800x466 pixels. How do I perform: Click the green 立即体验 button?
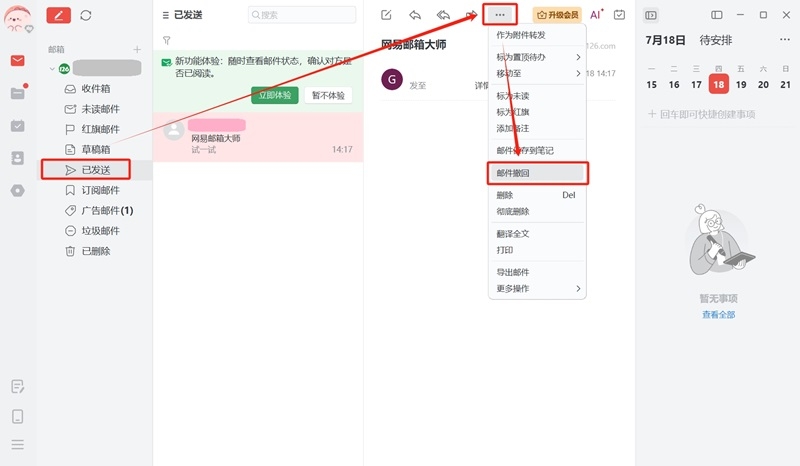[274, 95]
